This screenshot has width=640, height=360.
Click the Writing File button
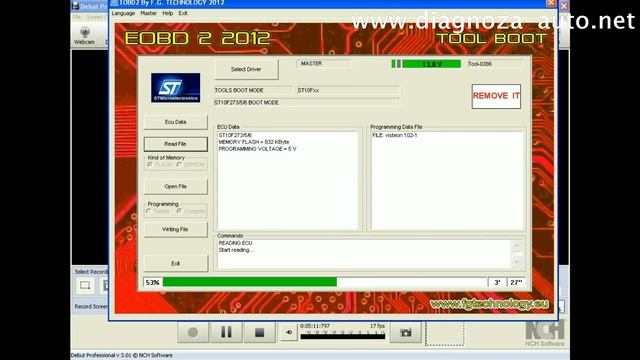tap(176, 229)
